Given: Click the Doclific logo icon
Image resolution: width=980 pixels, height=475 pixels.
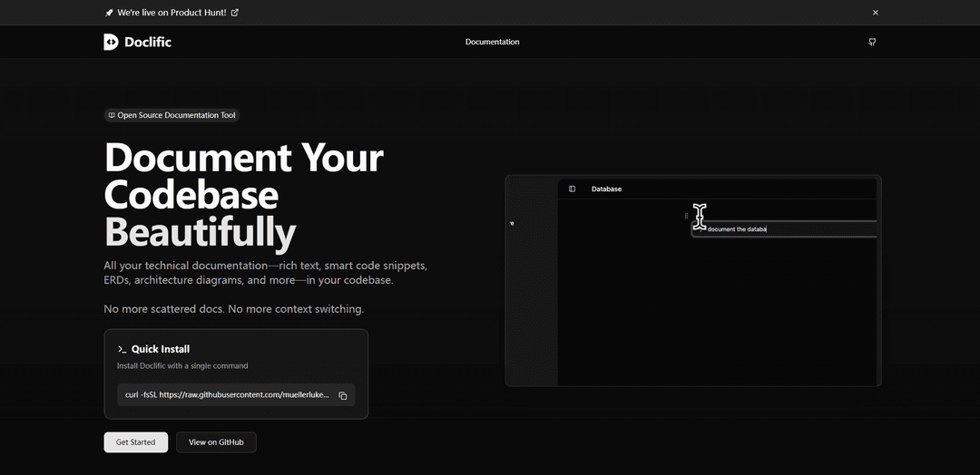Looking at the screenshot, I should [111, 42].
